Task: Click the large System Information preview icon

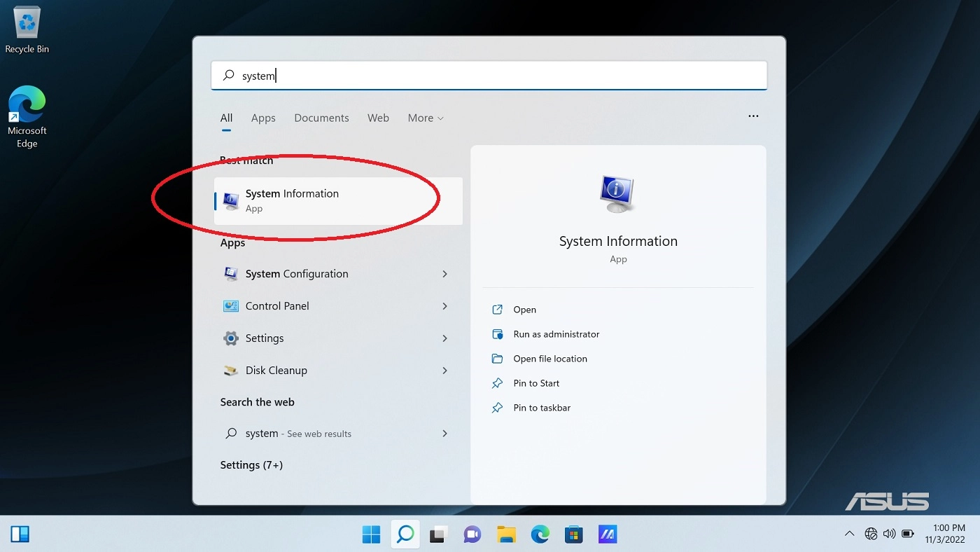Action: click(618, 194)
